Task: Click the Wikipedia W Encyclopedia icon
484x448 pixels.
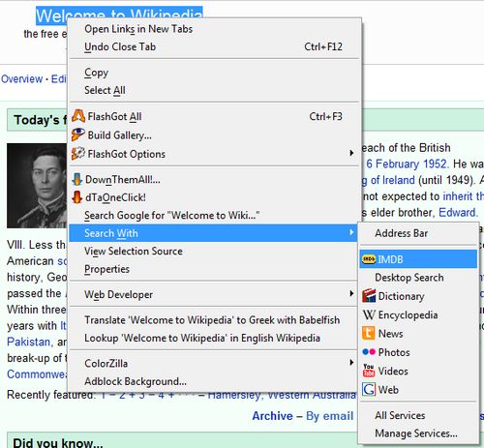Action: [x=369, y=314]
